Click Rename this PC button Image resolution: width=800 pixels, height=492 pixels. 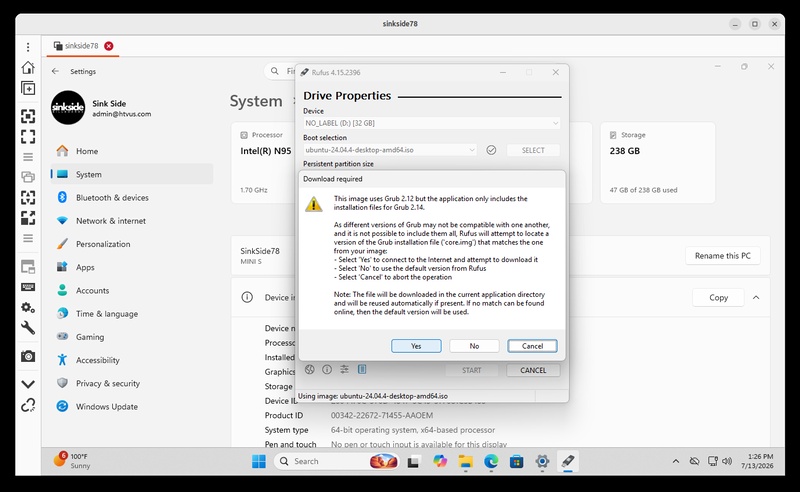723,256
